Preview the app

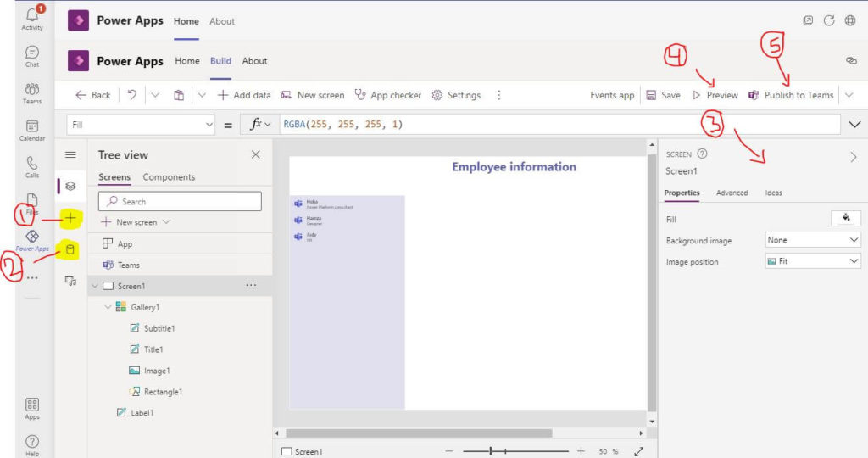(715, 95)
